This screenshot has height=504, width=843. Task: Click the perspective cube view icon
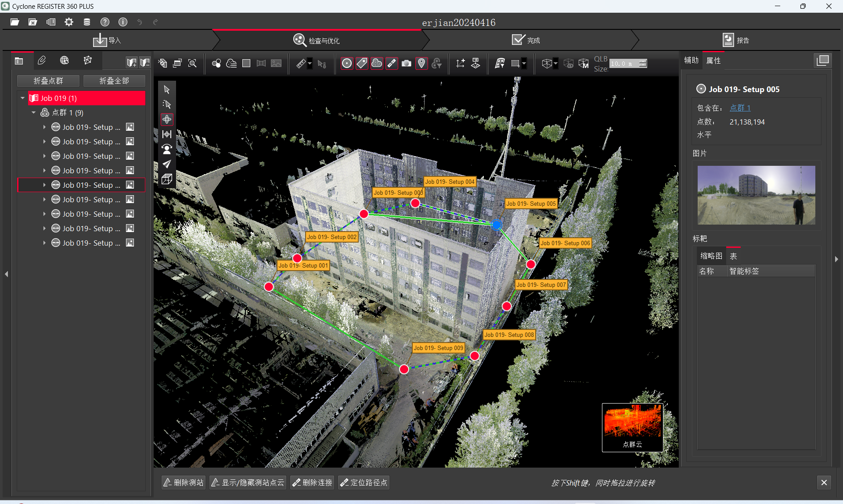(x=167, y=179)
